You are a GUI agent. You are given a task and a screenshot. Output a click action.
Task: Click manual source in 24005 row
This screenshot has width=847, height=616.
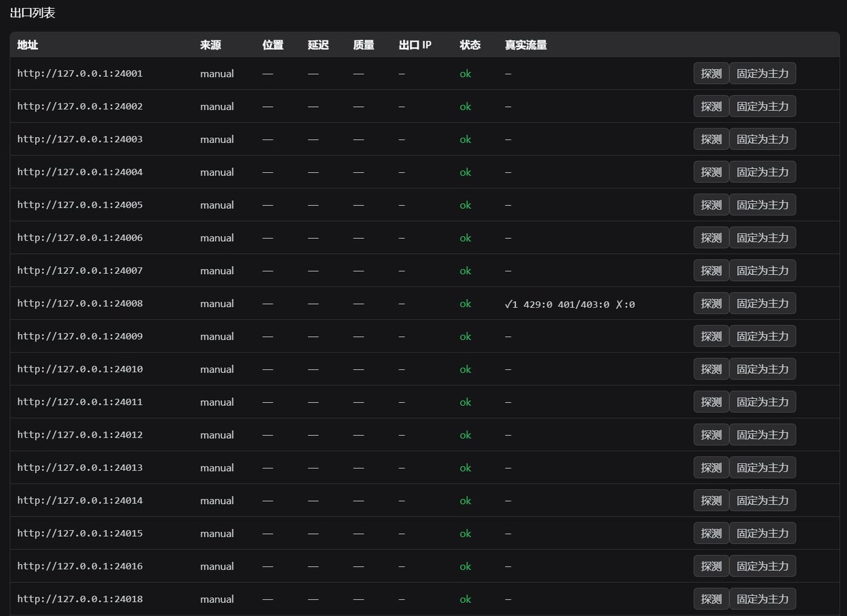[217, 205]
